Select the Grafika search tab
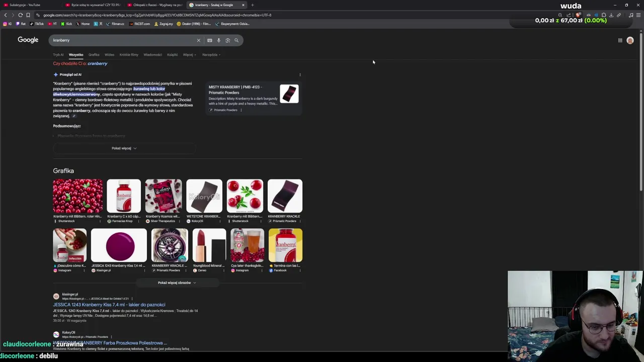 click(x=94, y=55)
